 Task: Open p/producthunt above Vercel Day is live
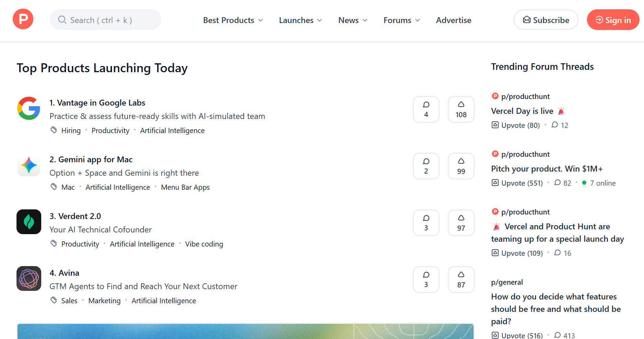[x=525, y=97]
